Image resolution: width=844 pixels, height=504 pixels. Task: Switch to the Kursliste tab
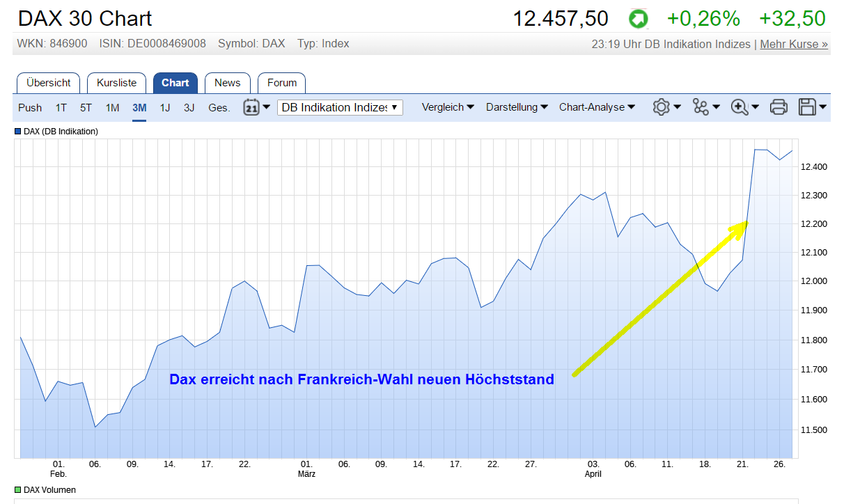click(116, 83)
